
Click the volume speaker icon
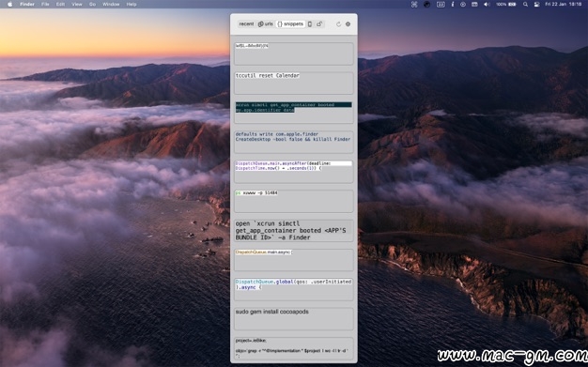click(x=487, y=4)
